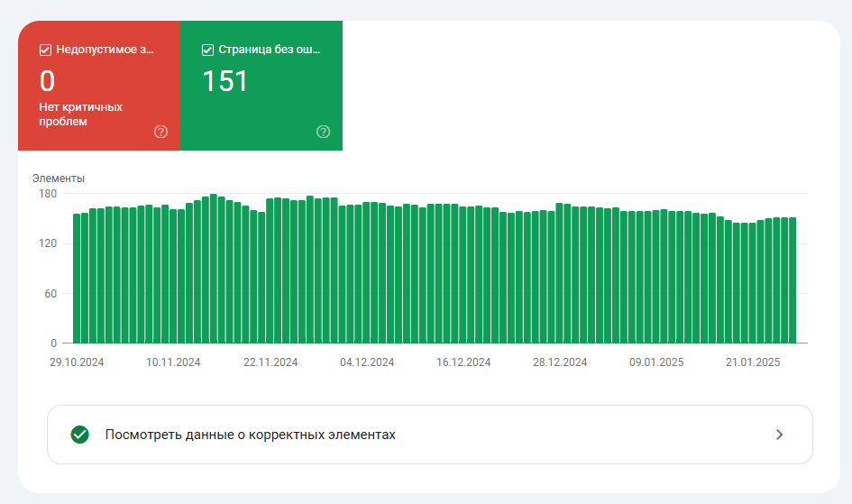
Task: Click the Элементы chart axis title
Action: (59, 179)
